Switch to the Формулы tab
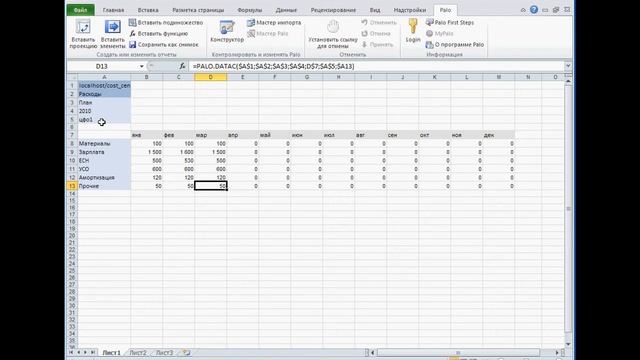Viewport: 640px width, 360px height. point(250,10)
